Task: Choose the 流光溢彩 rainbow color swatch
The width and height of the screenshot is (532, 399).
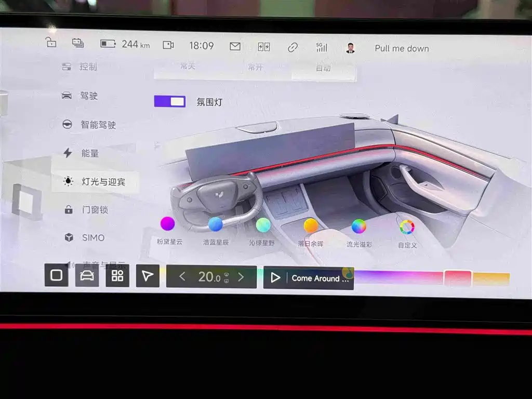Action: [358, 227]
